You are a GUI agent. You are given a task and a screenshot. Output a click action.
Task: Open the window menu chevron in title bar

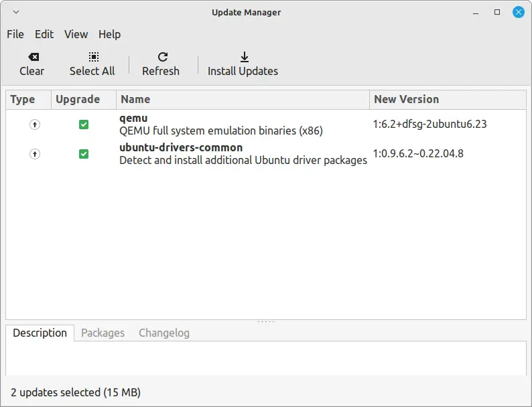(16, 12)
